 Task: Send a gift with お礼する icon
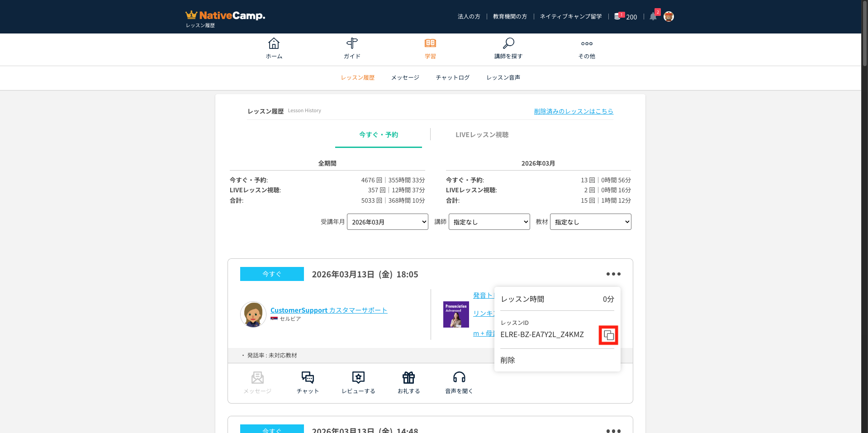[x=408, y=377]
